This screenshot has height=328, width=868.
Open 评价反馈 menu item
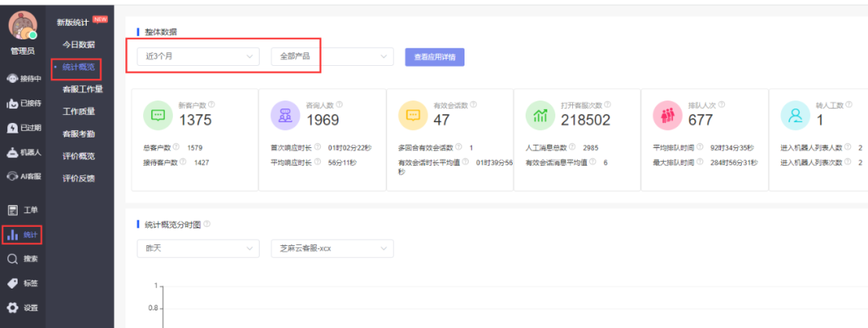79,178
